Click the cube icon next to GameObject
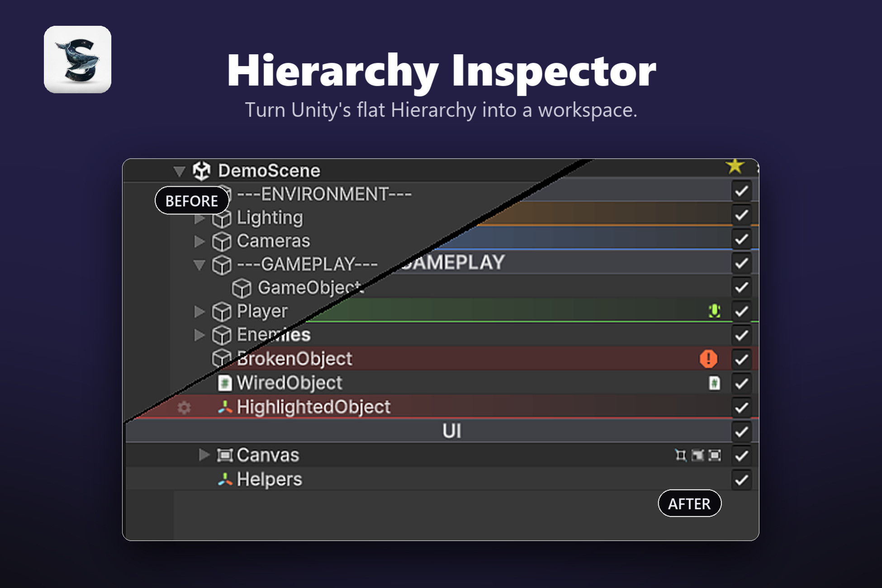Image resolution: width=882 pixels, height=588 pixels. (x=242, y=288)
